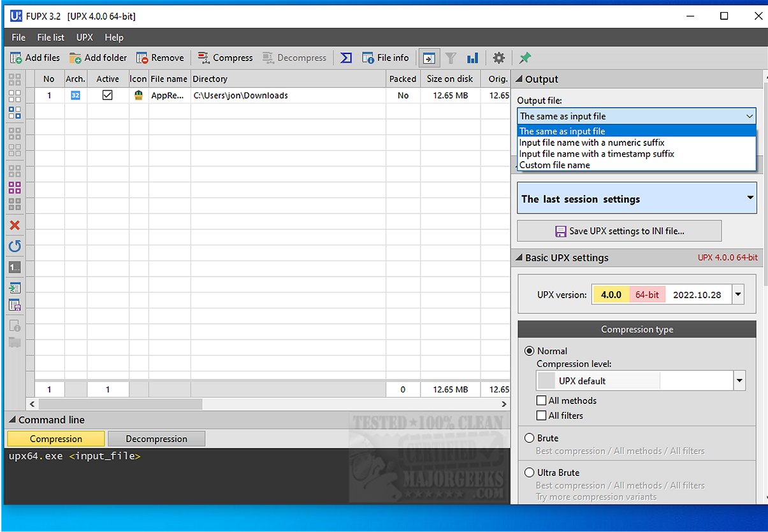Enable the All filters checkbox
Screen dimensions: 768x532
pos(541,415)
